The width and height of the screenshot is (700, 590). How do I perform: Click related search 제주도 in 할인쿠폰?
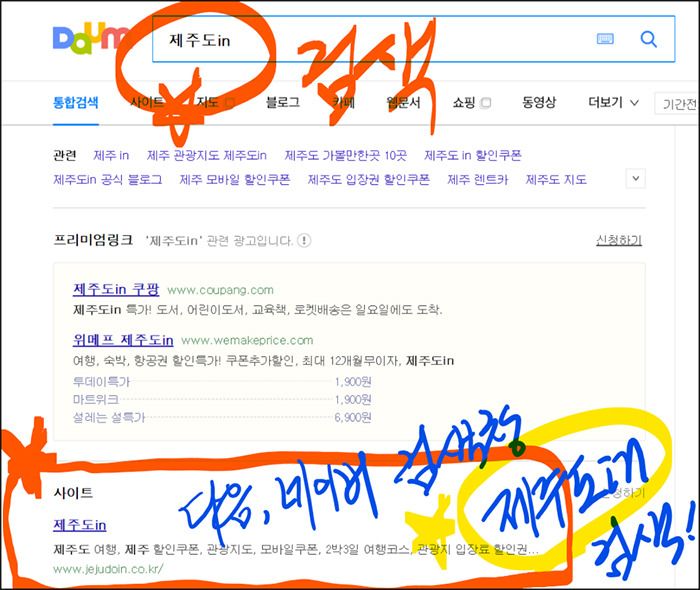(x=473, y=155)
